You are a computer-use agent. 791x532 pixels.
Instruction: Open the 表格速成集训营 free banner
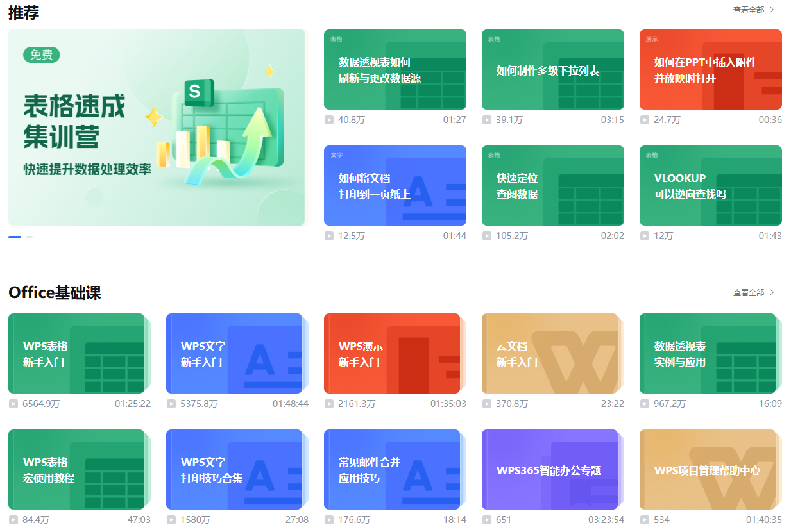tap(156, 127)
